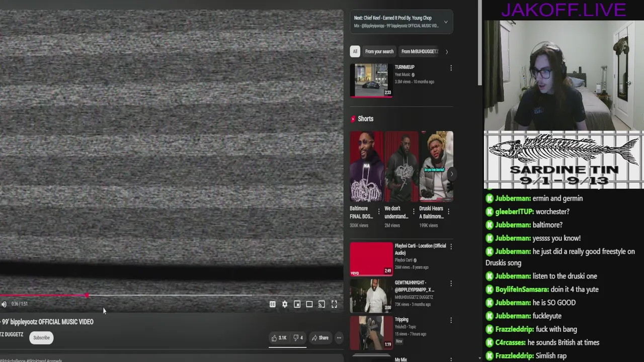
Task: Toggle closed captions on the player
Action: click(272, 304)
